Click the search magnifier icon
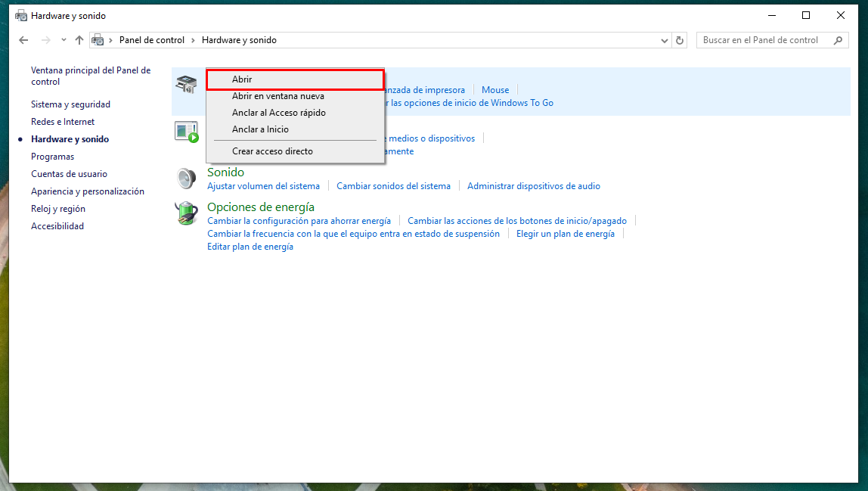Screen dimensions: 868x491 [x=838, y=40]
